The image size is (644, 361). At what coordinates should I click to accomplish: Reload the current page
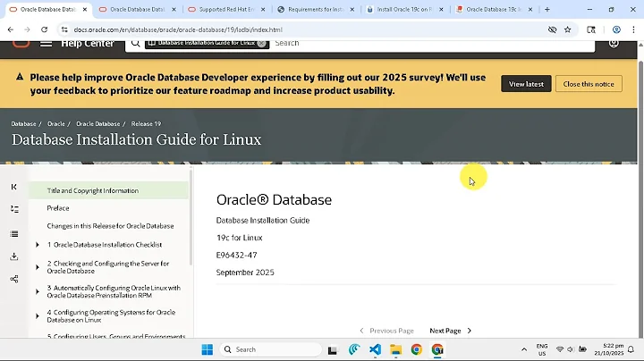45,29
